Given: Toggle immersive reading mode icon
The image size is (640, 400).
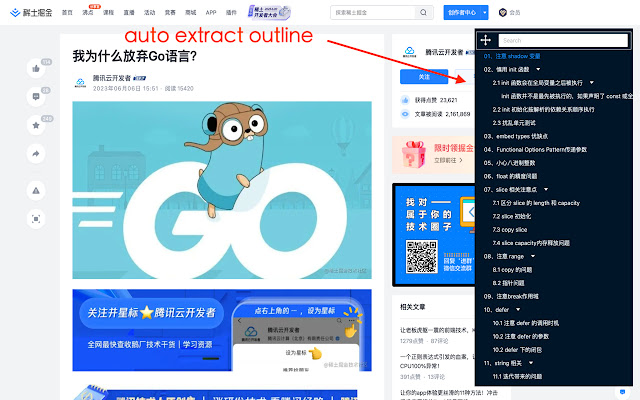Looking at the screenshot, I should point(36,219).
